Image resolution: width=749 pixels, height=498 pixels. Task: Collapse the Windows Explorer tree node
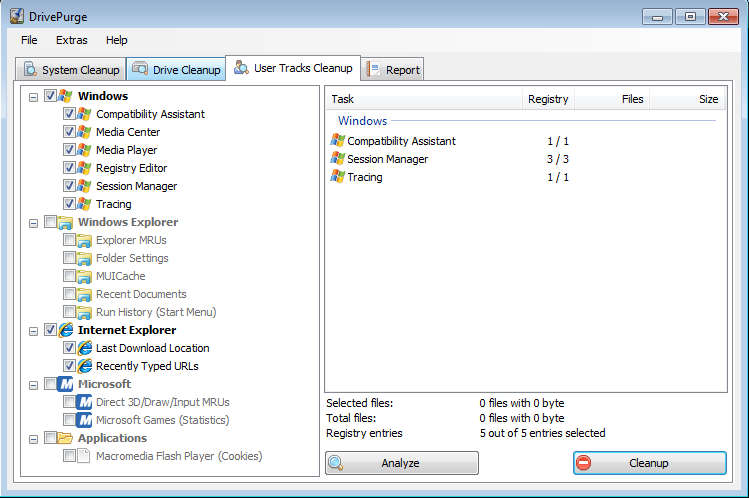pos(33,223)
